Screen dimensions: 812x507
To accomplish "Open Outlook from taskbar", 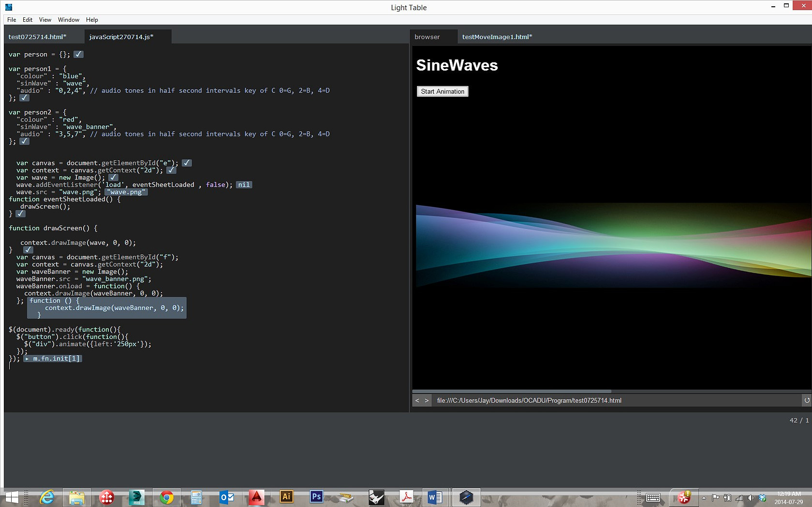I will coord(227,497).
